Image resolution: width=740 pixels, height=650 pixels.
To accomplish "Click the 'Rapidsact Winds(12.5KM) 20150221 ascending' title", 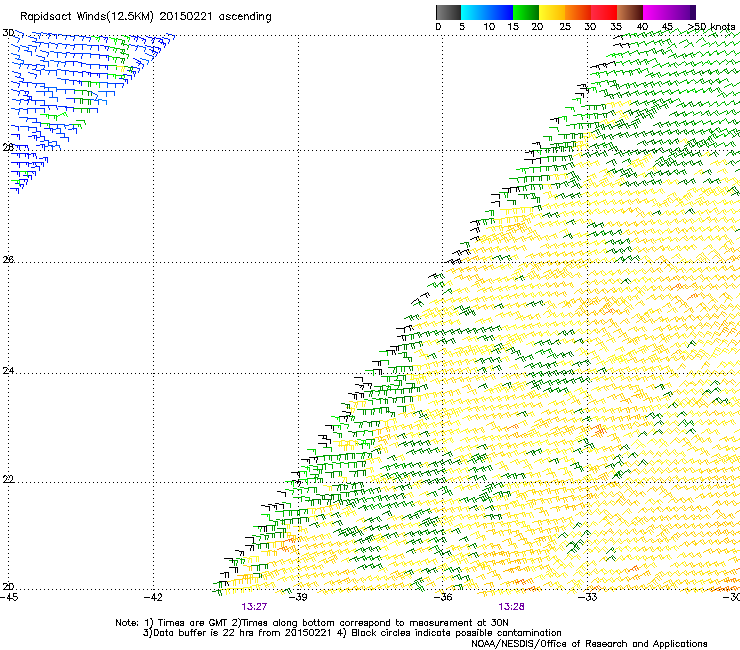I will click(146, 17).
